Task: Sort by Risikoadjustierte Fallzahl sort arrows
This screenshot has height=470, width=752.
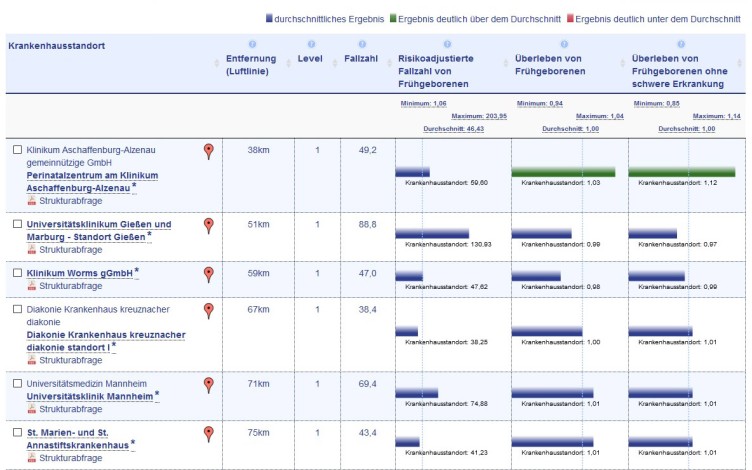Action: [x=505, y=63]
